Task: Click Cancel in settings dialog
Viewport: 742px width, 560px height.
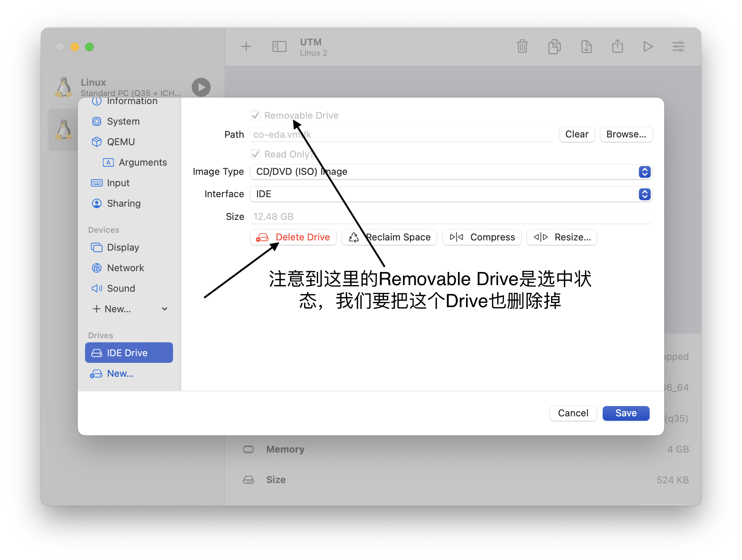Action: point(573,413)
